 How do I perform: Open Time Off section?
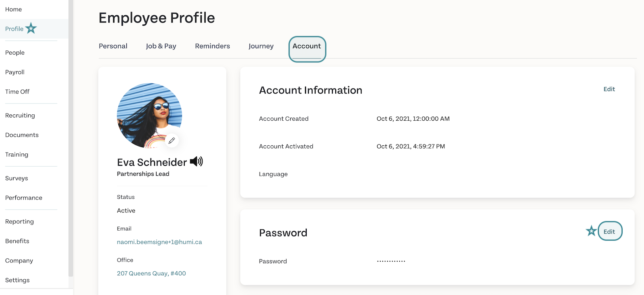point(17,92)
